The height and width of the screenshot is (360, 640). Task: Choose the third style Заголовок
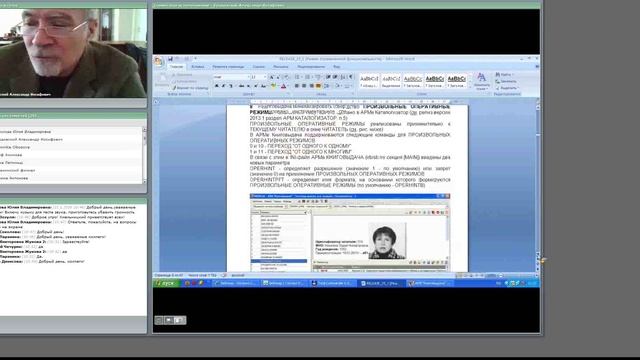[x=413, y=81]
